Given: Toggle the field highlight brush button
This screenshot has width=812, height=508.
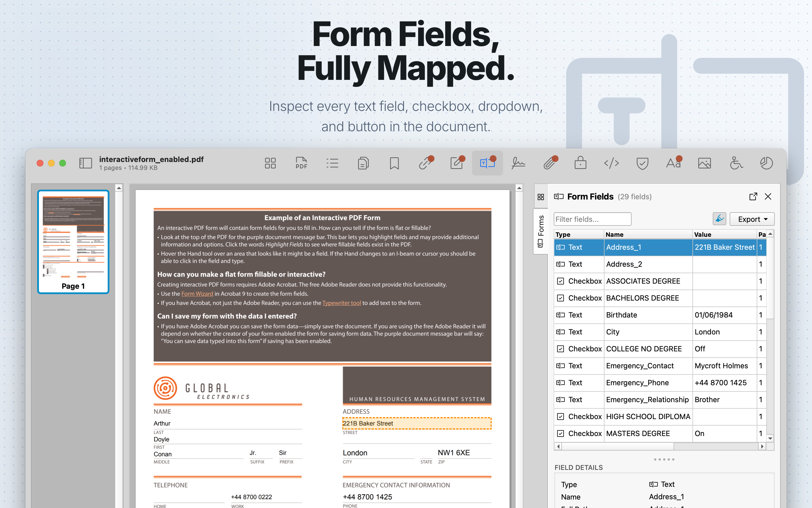Looking at the screenshot, I should point(720,219).
